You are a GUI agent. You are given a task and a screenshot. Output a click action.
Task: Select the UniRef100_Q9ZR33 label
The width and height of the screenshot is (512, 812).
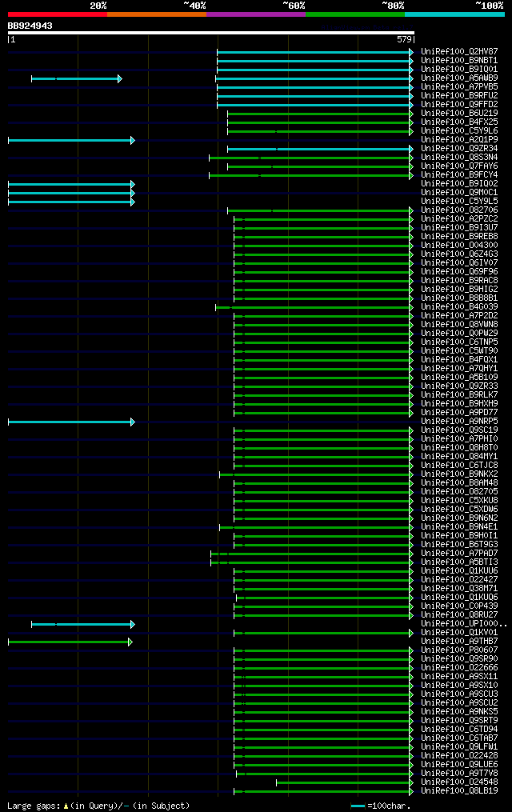point(459,386)
